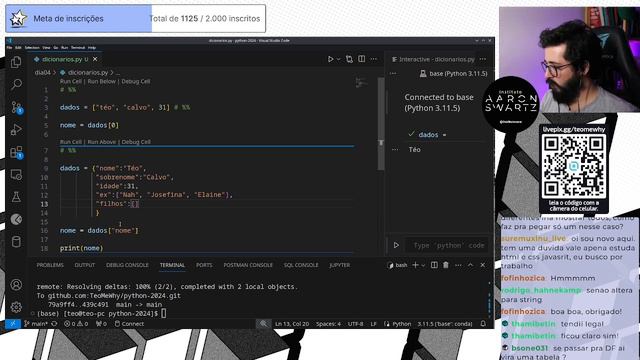This screenshot has height=360, width=640.
Task: Split the terminal panel
Action: (x=434, y=265)
